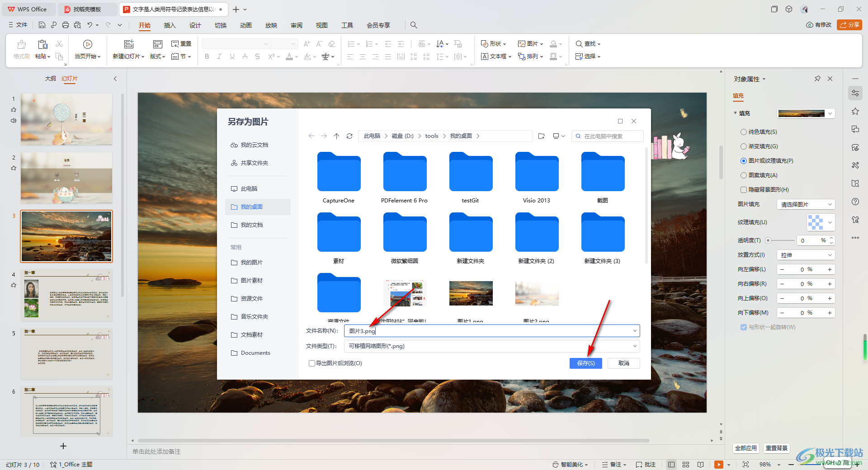Click the up-folder arrow in save dialog
This screenshot has width=868, height=470.
[336, 136]
